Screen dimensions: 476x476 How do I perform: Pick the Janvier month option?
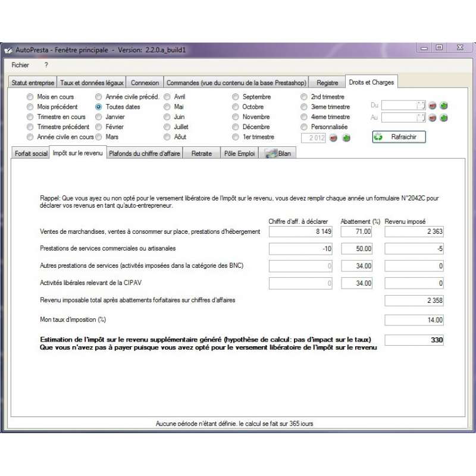pyautogui.click(x=98, y=117)
